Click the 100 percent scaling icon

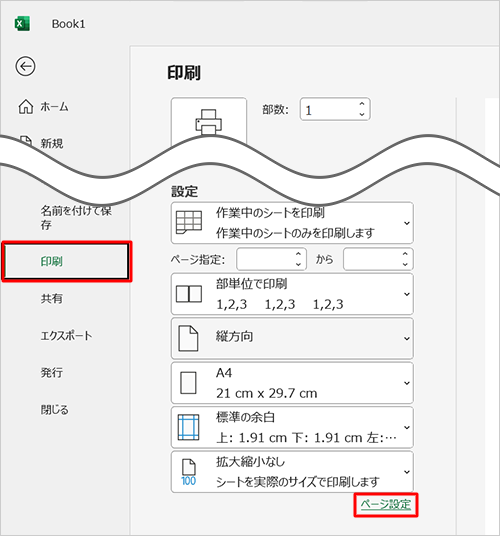pyautogui.click(x=188, y=473)
